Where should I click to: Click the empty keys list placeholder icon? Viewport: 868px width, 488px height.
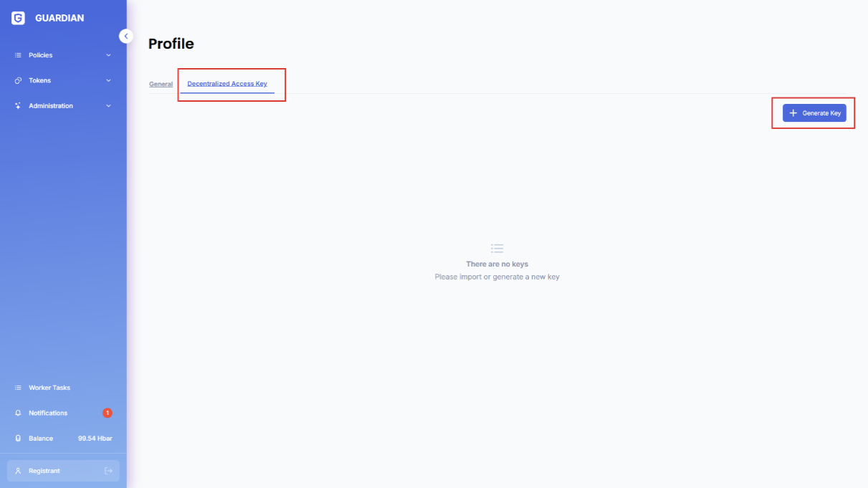point(497,249)
